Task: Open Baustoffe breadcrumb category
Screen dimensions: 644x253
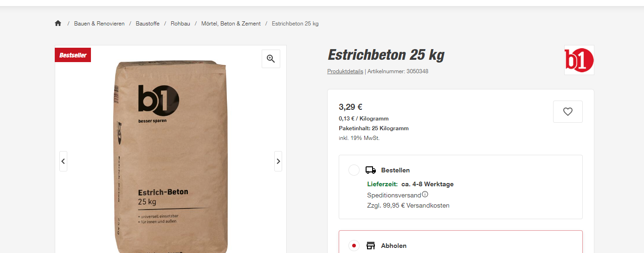Action: tap(148, 24)
